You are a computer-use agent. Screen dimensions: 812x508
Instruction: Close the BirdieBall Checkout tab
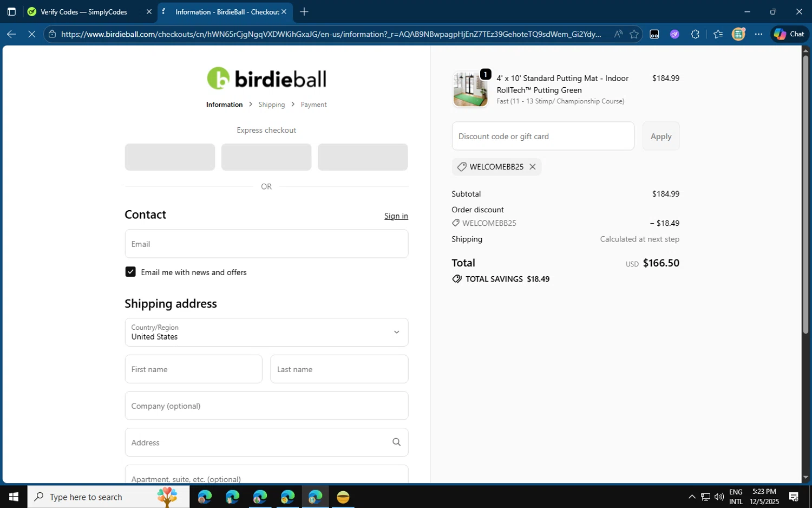tap(284, 11)
